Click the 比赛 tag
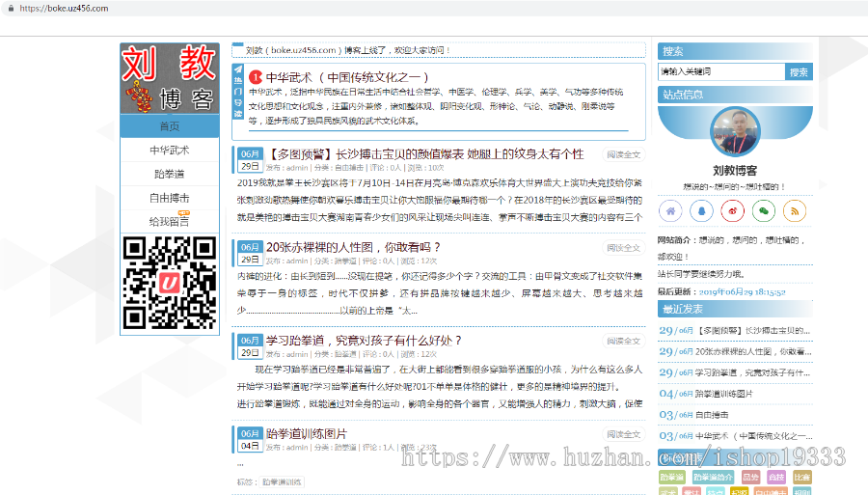Screen dimensions: 868x495 pyautogui.click(x=801, y=477)
